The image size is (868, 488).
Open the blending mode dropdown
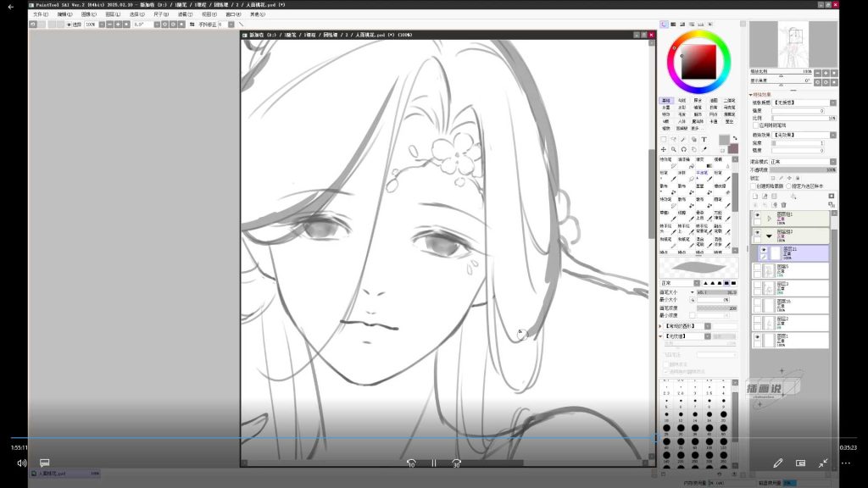pos(803,162)
